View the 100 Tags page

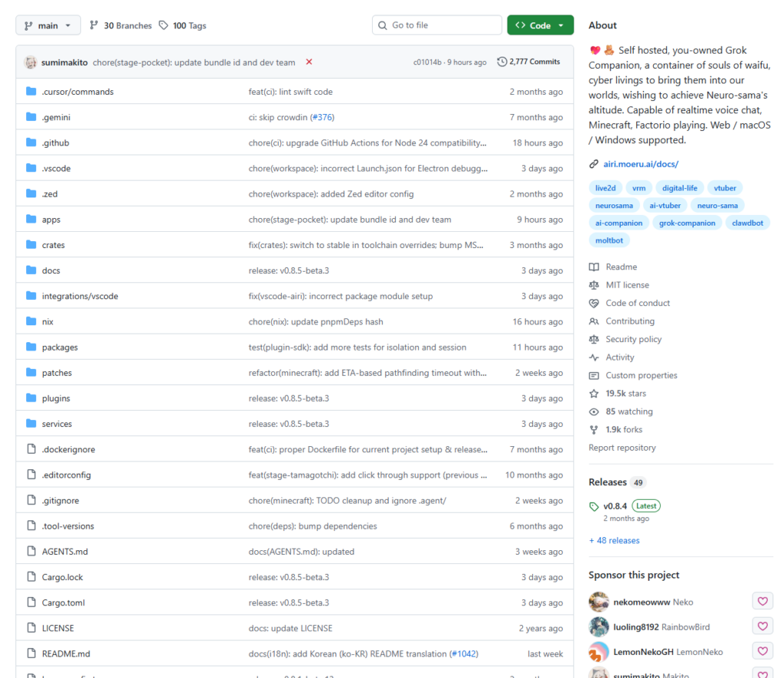pos(182,25)
